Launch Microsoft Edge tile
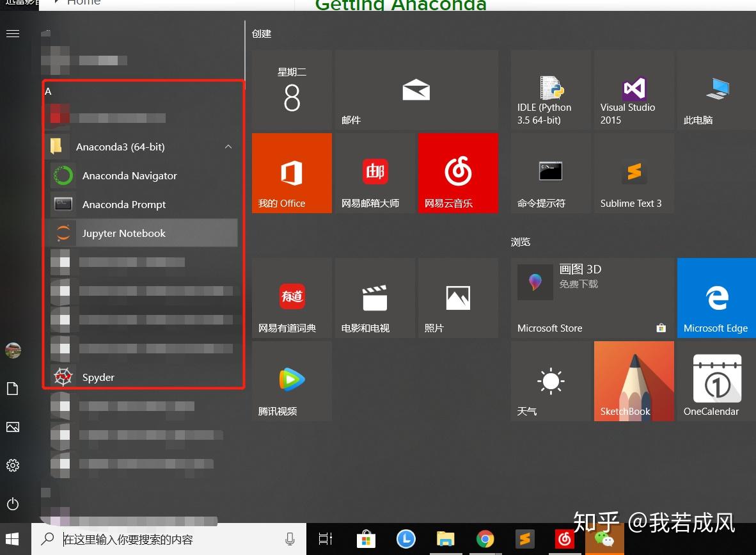 click(716, 298)
